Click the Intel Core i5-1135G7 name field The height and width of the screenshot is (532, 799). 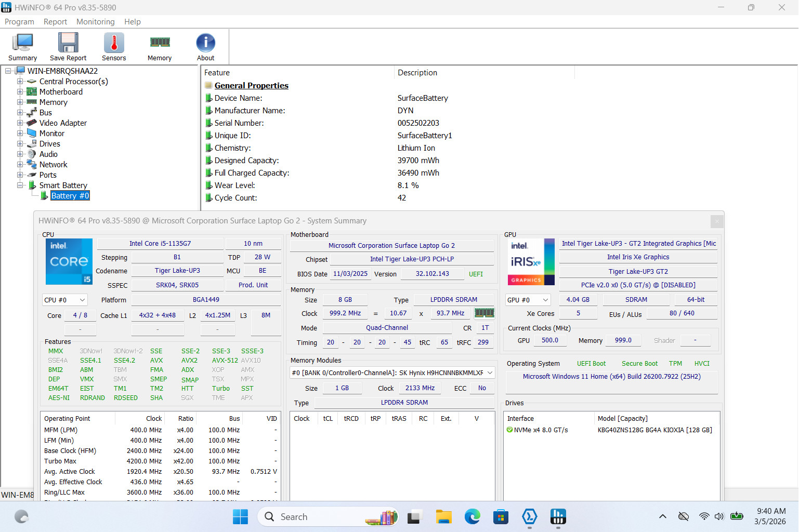tap(160, 244)
